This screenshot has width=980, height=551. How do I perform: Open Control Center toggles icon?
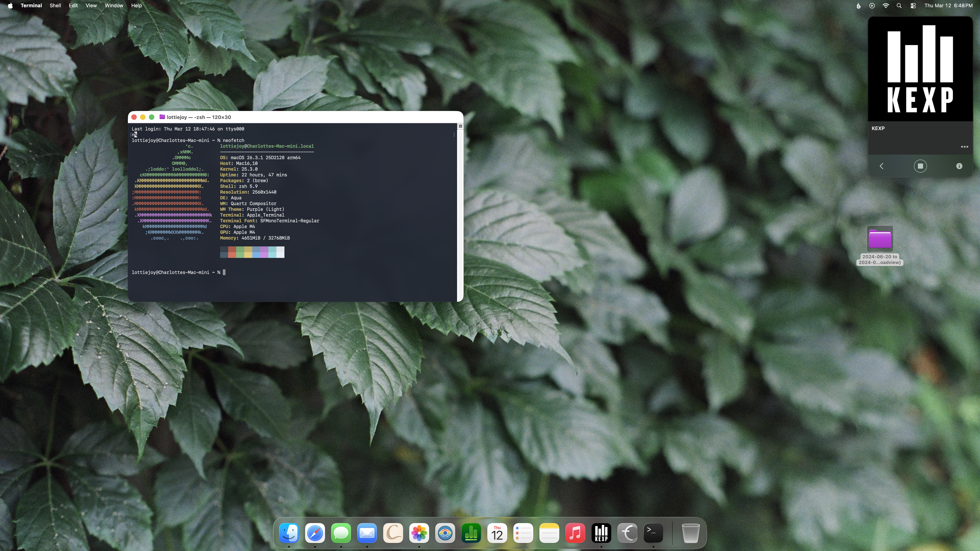tap(913, 5)
